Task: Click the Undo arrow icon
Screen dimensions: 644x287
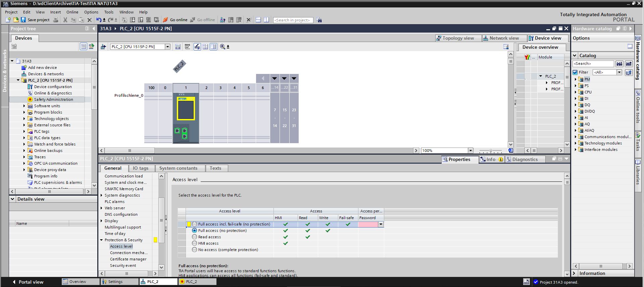Action: pos(98,20)
